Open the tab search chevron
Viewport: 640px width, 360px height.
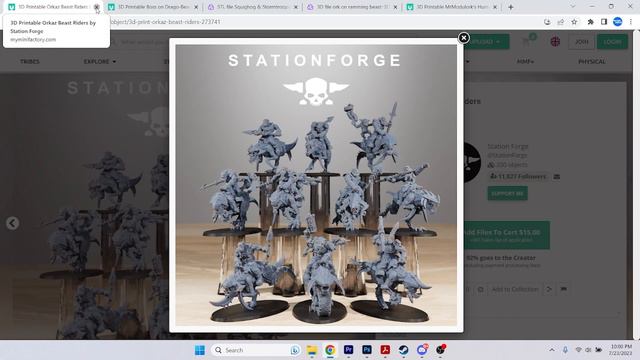click(x=573, y=7)
